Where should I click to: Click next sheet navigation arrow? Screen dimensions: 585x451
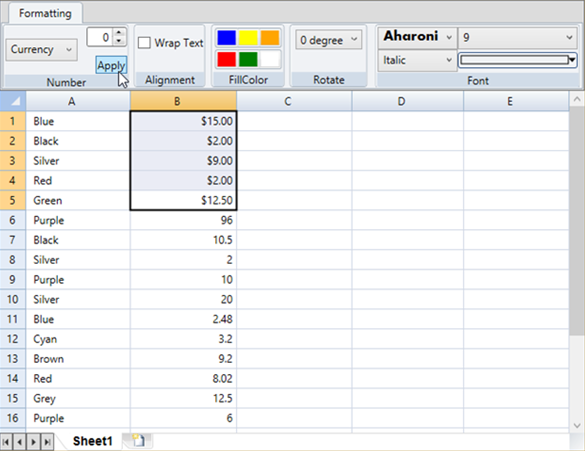[x=34, y=442]
